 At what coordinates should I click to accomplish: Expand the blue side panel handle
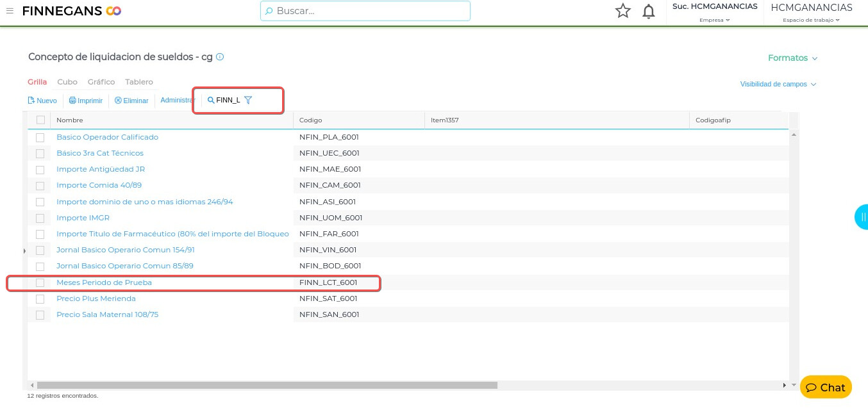click(862, 217)
